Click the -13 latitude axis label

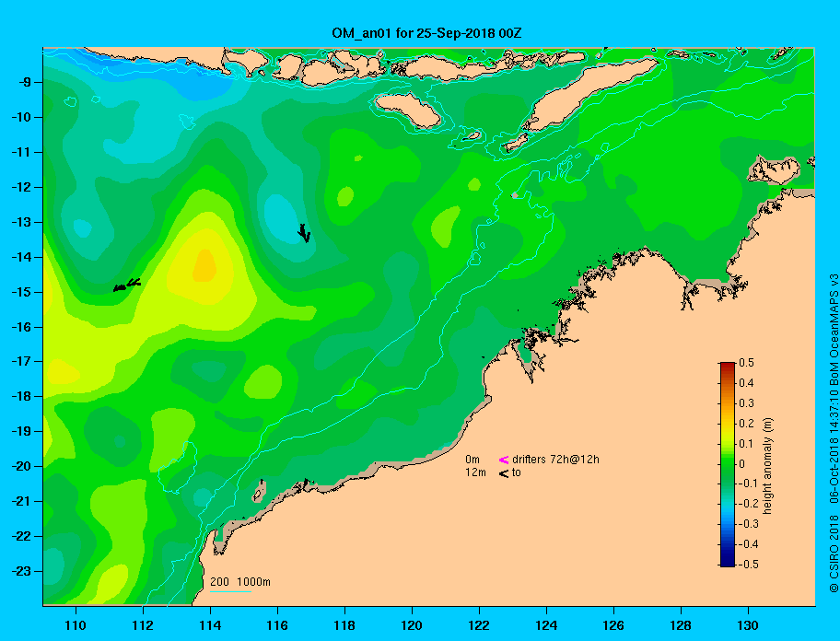point(21,222)
